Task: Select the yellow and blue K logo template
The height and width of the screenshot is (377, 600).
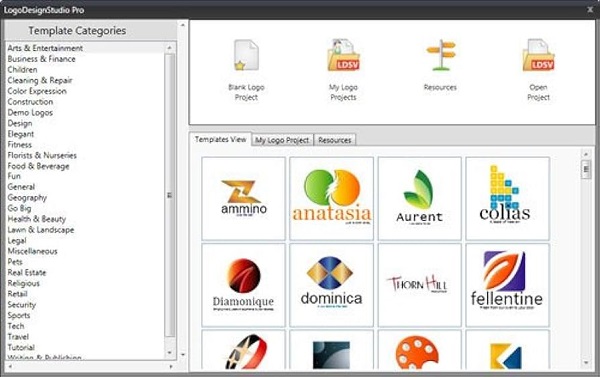Action: click(507, 350)
